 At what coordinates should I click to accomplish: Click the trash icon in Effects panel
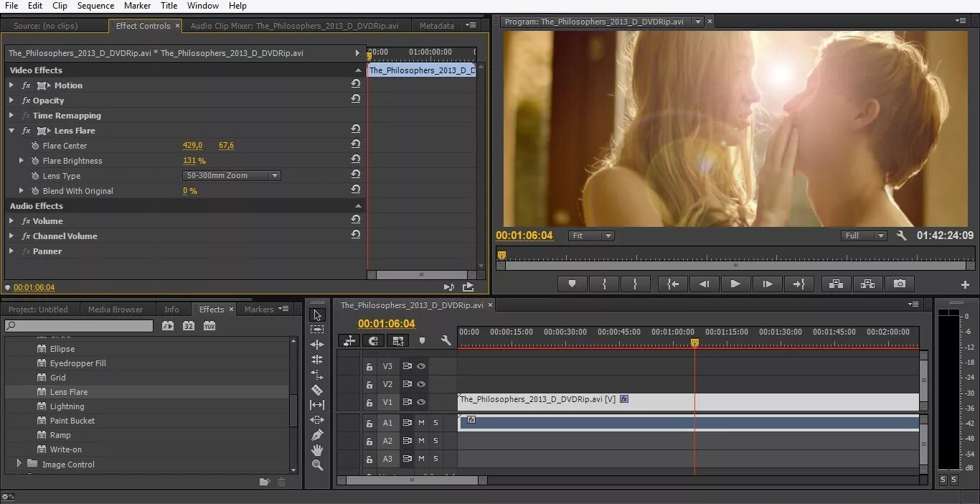(x=282, y=482)
